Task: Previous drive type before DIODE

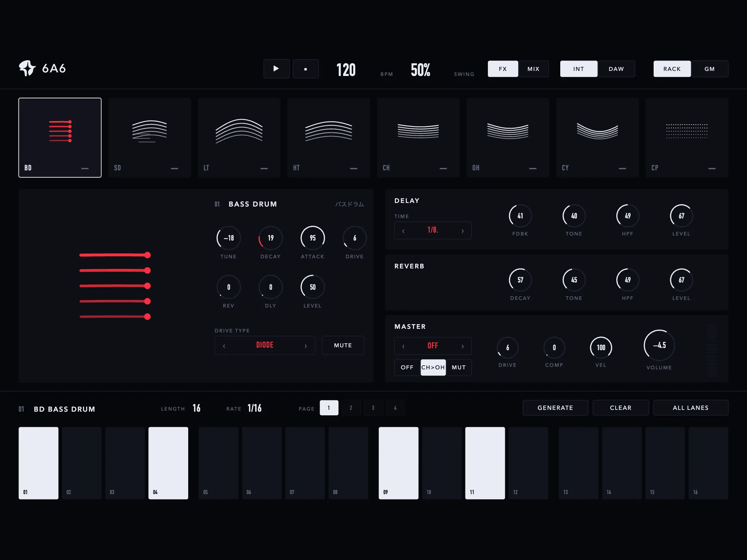Action: [224, 346]
